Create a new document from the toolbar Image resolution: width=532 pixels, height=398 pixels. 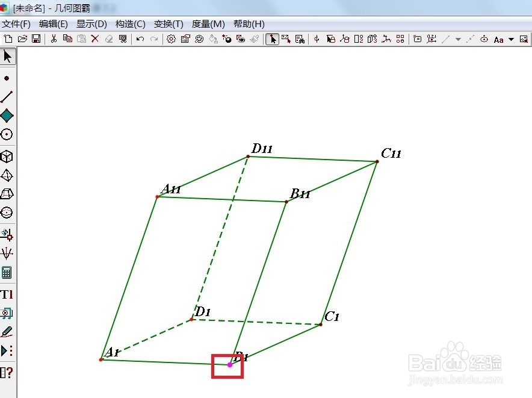pyautogui.click(x=8, y=39)
